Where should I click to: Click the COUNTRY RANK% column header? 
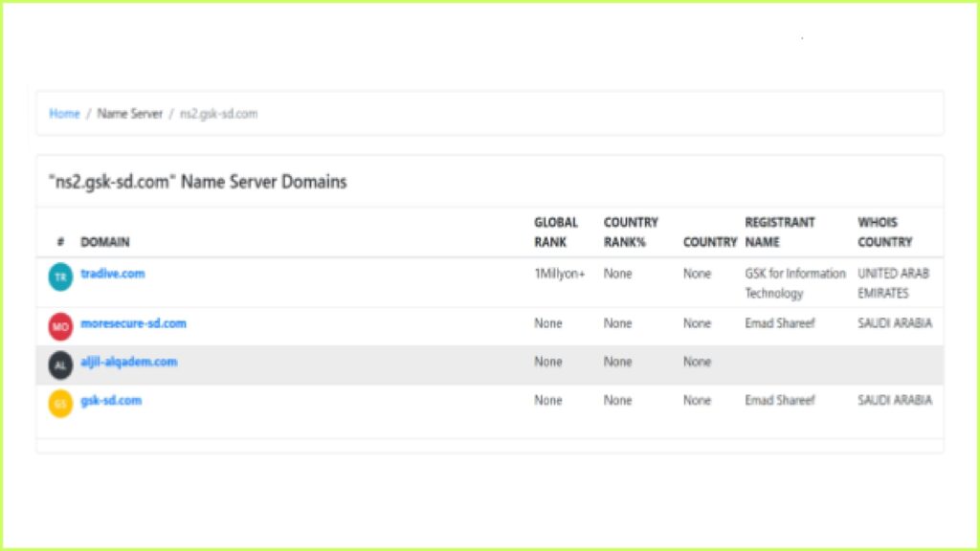click(631, 231)
